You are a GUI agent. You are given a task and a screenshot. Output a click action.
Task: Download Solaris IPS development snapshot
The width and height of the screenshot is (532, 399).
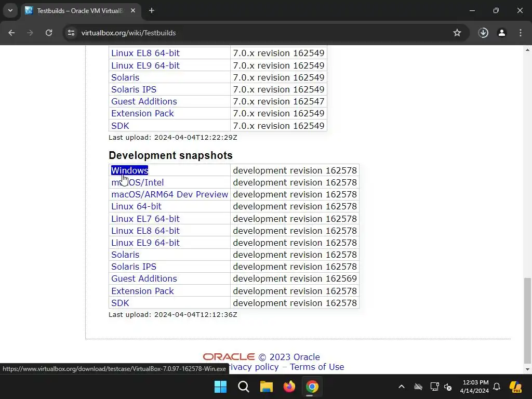tap(134, 267)
